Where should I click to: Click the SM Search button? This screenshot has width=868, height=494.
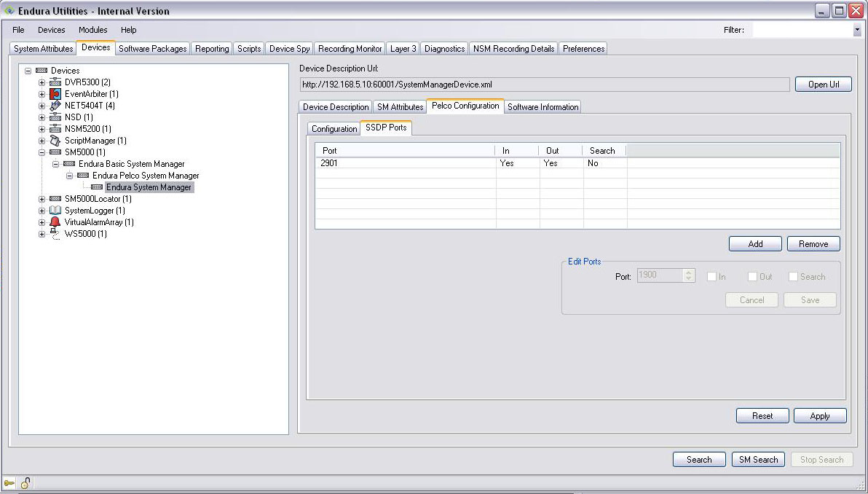[758, 460]
